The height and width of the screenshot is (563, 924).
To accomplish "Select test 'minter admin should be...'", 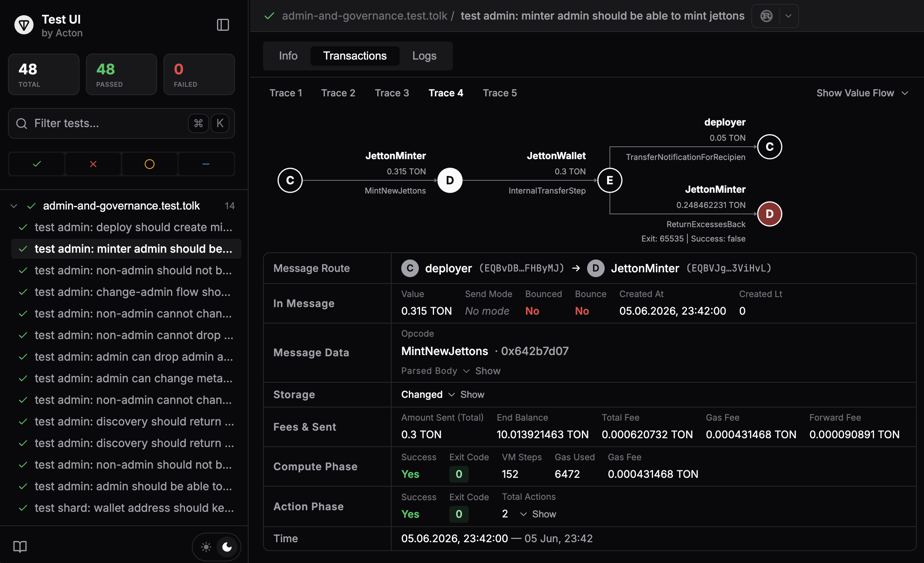I will 126,249.
